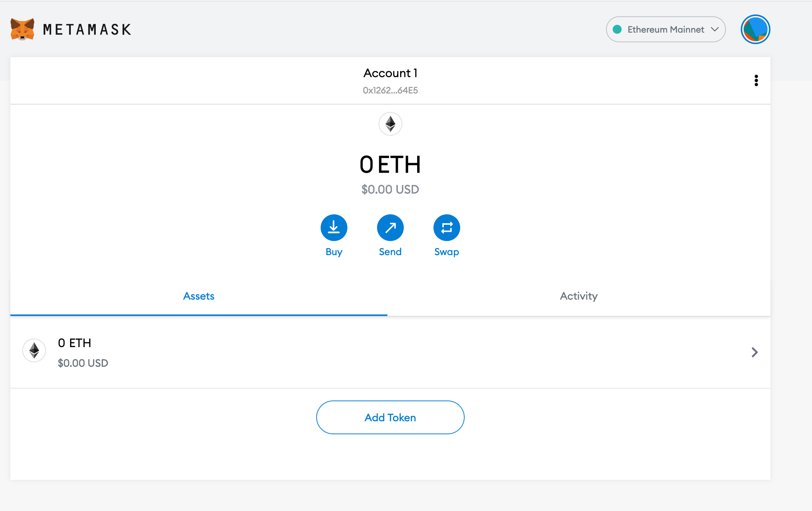Click the Swap arrows icon
Viewport: 812px width, 511px height.
point(447,228)
